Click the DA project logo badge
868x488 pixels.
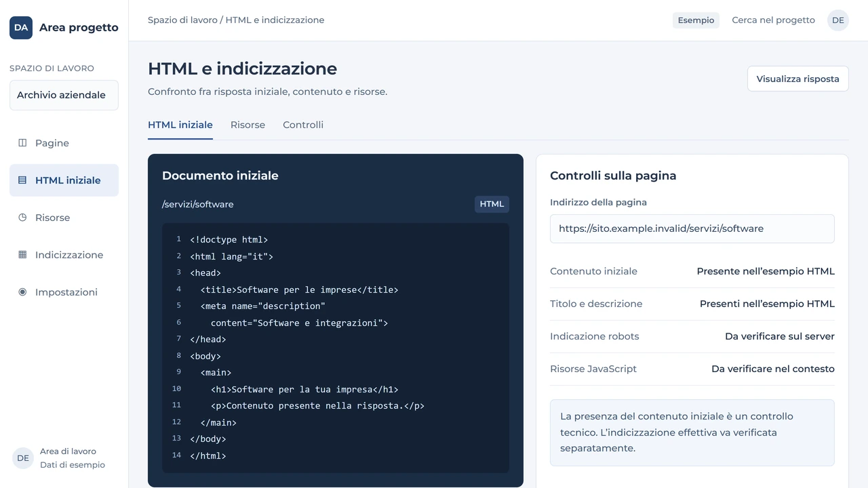tap(21, 28)
